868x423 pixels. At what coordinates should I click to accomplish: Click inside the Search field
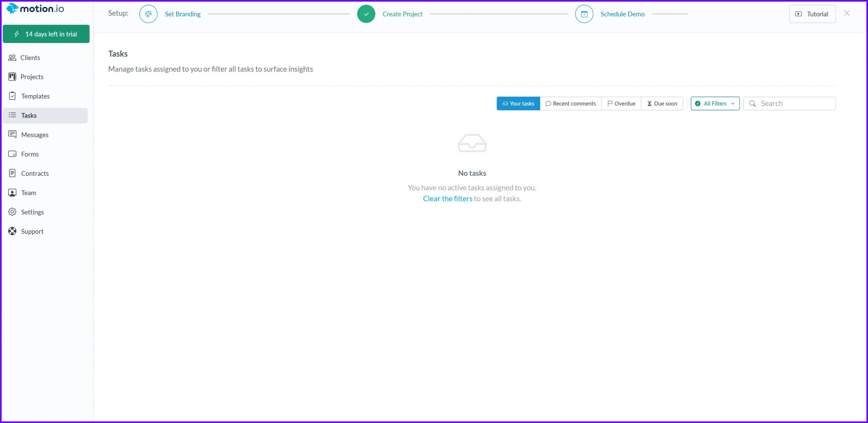tap(790, 103)
